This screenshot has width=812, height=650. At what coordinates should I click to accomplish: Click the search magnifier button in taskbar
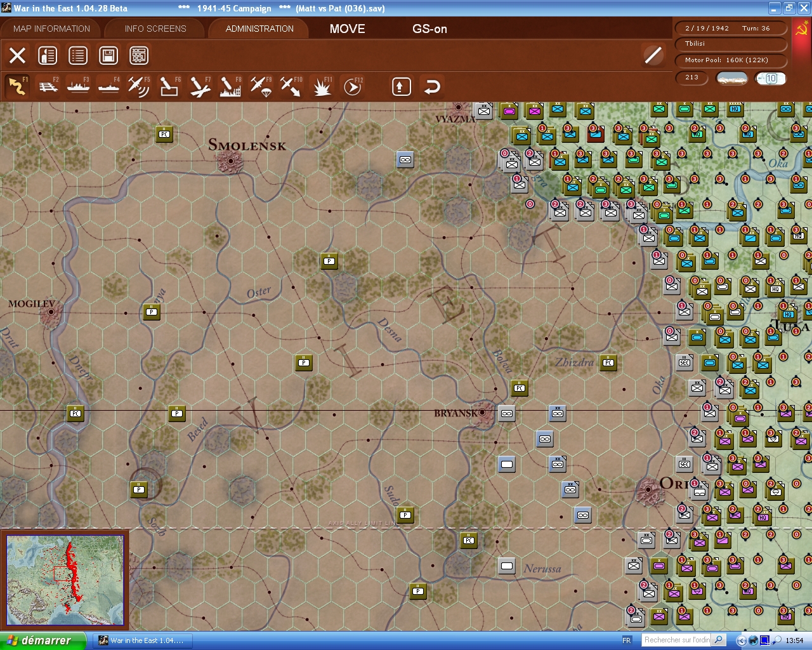click(x=718, y=640)
